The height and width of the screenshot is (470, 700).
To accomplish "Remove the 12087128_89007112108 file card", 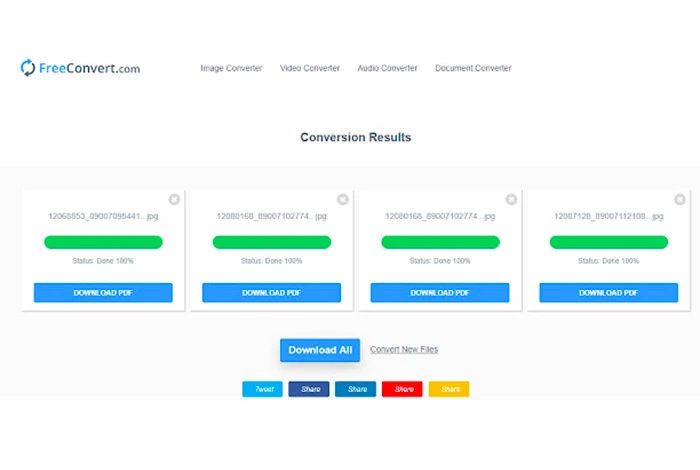I will pyautogui.click(x=679, y=199).
